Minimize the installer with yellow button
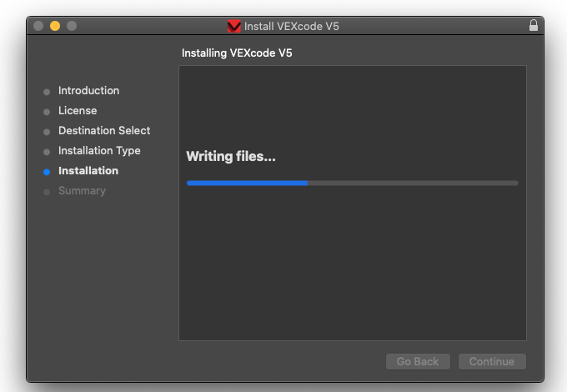567x392 pixels. [x=55, y=26]
